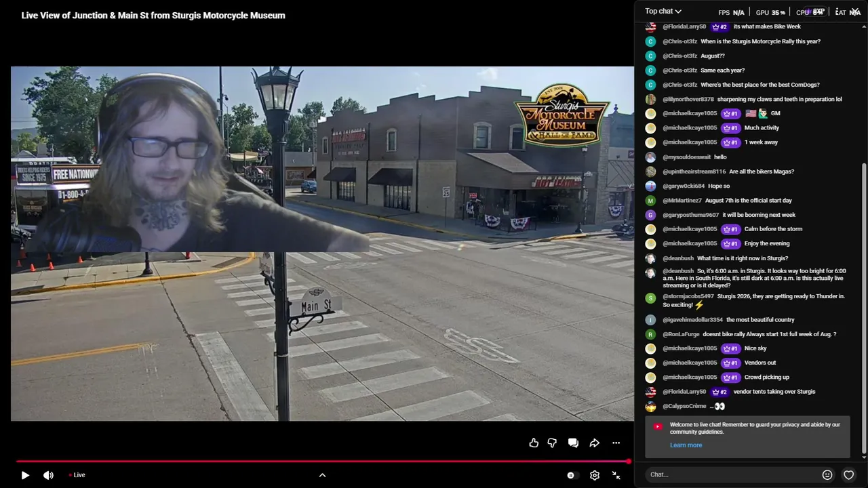Image resolution: width=868 pixels, height=488 pixels.
Task: Click the "Enjoy the evening" chat message
Action: 767,243
